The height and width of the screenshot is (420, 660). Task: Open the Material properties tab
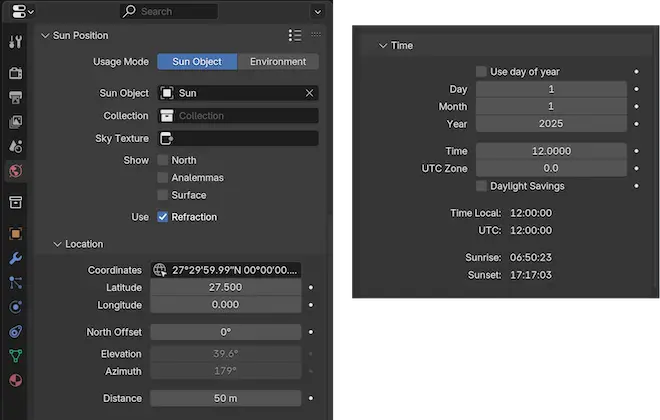[x=15, y=380]
